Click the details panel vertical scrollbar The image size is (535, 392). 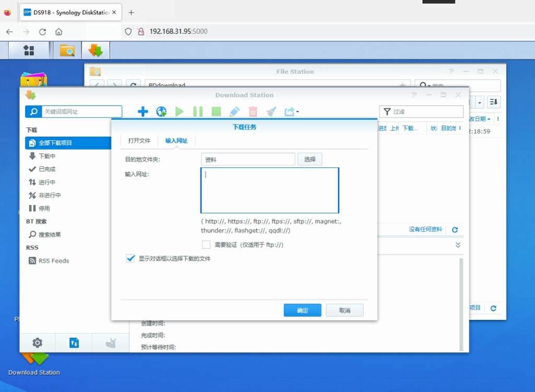461,305
